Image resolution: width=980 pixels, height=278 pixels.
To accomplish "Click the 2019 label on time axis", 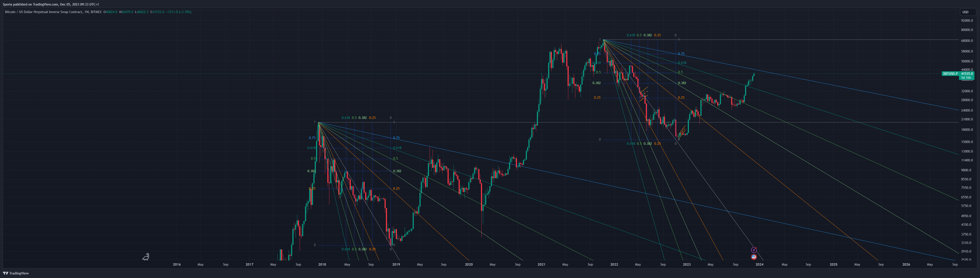I will [396, 264].
